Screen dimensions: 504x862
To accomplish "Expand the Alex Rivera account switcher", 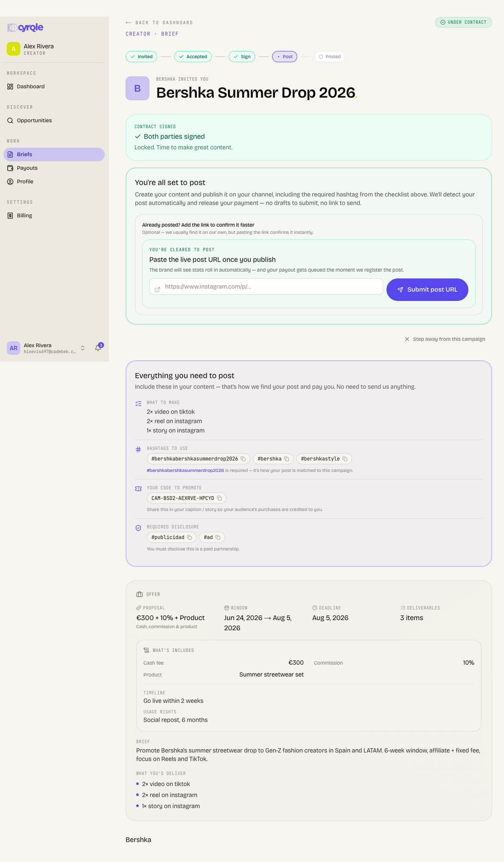I will click(x=83, y=348).
